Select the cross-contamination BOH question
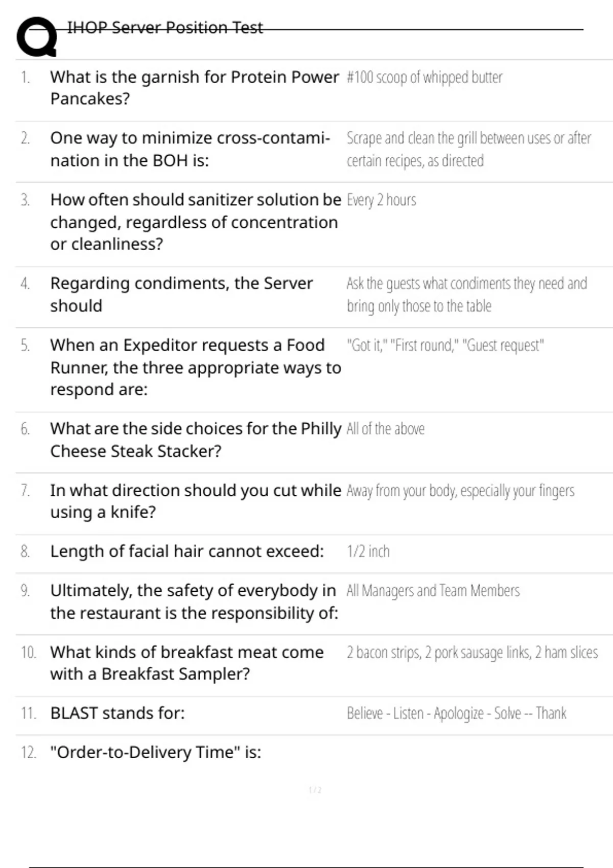 click(x=190, y=149)
